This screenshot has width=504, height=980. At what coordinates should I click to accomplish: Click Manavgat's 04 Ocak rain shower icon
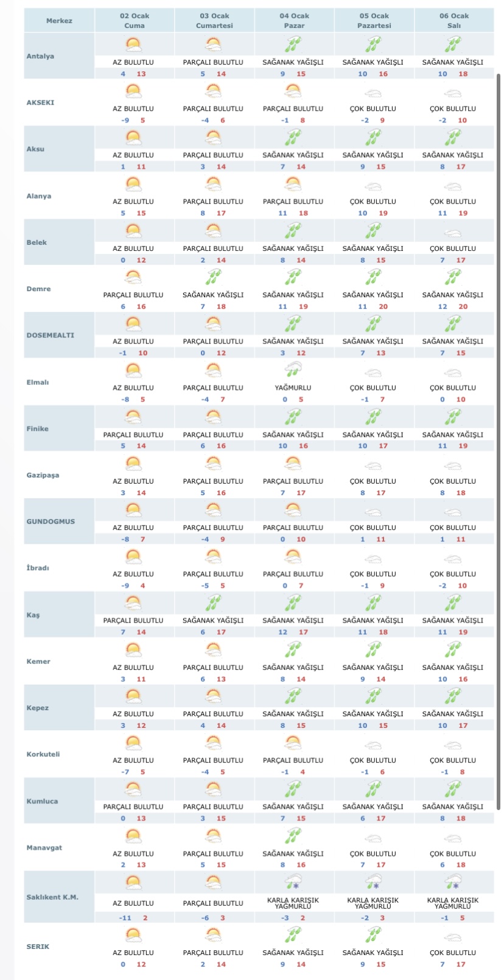tap(293, 836)
